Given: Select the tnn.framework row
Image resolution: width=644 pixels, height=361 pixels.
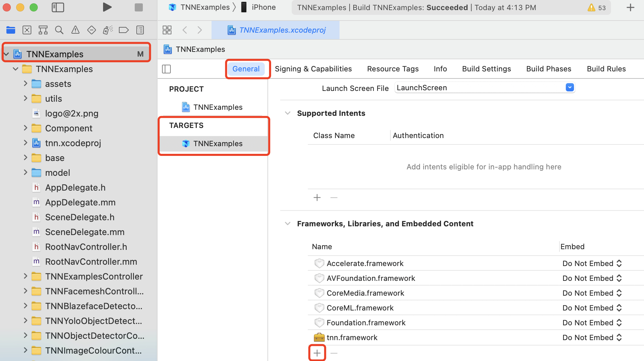Looking at the screenshot, I should (476, 337).
